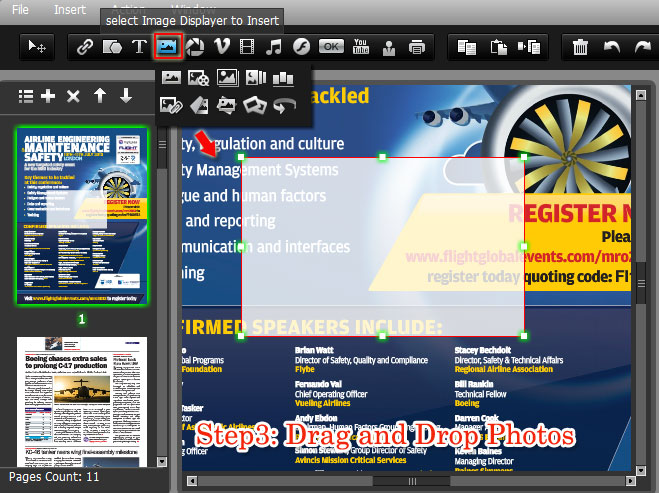Click the 'Bill Rankin' speaker name
Image resolution: width=659 pixels, height=493 pixels.
click(x=474, y=384)
